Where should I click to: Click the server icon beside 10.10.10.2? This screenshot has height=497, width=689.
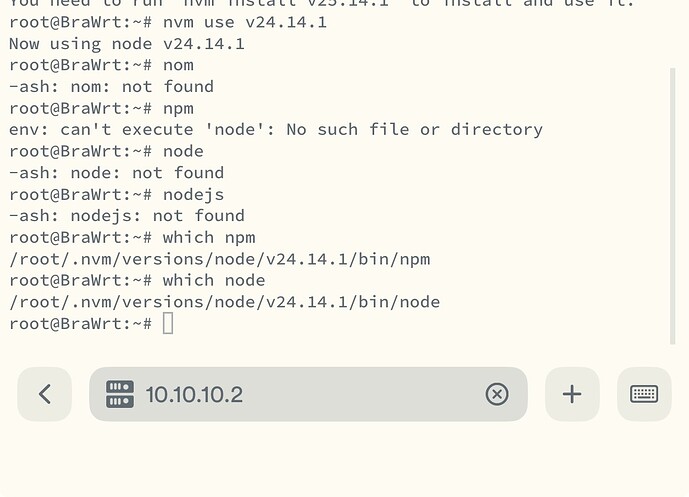[120, 394]
